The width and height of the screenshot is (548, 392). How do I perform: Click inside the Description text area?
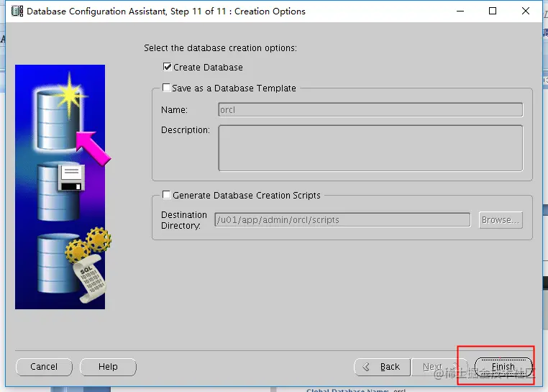click(x=370, y=148)
